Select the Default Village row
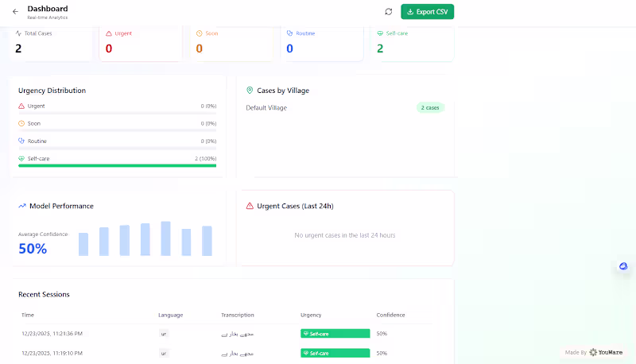The width and height of the screenshot is (636, 364). pos(345,108)
